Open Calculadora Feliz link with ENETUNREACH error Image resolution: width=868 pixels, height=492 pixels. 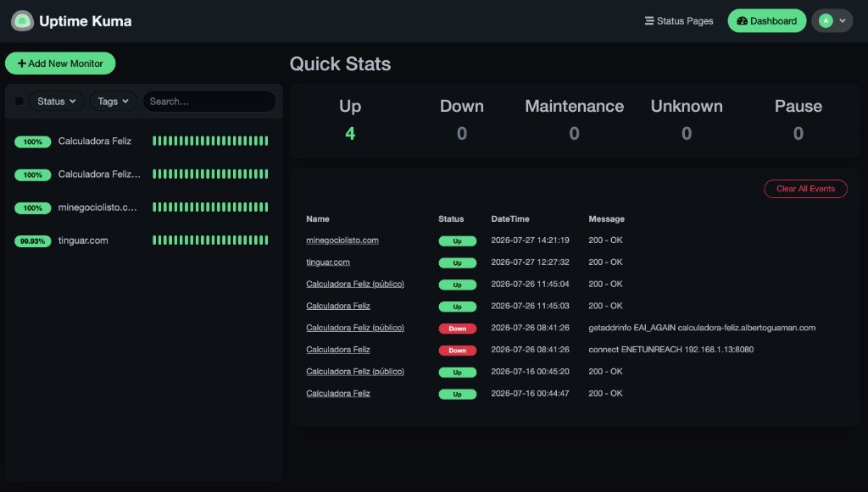pyautogui.click(x=337, y=350)
